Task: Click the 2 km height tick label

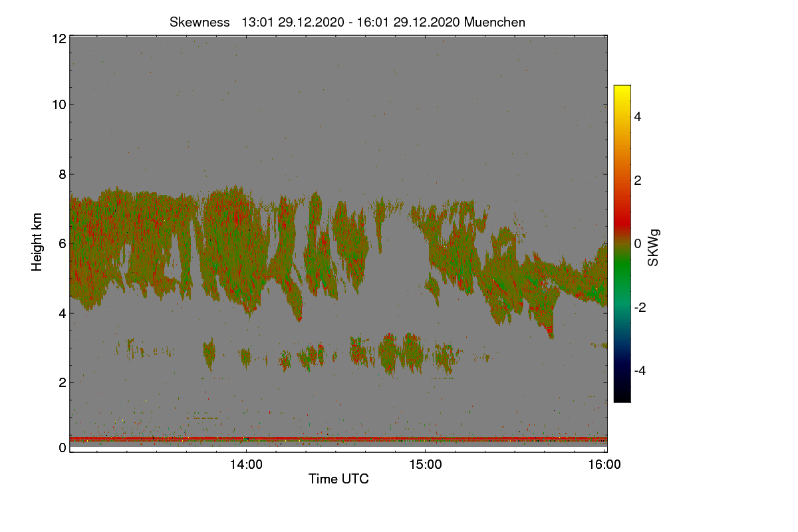Action: pos(63,382)
